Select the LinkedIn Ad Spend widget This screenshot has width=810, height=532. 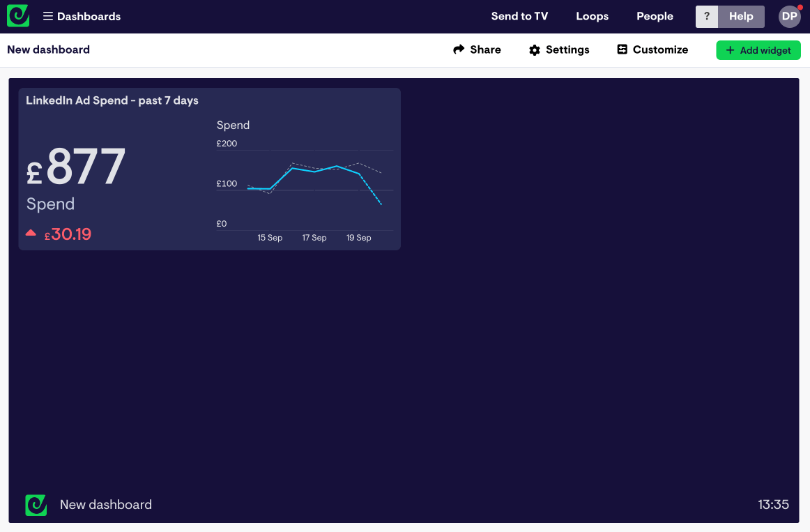(x=112, y=100)
